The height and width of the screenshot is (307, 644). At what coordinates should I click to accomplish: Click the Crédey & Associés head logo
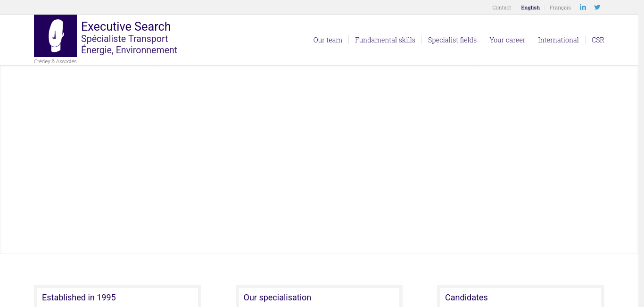coord(55,36)
